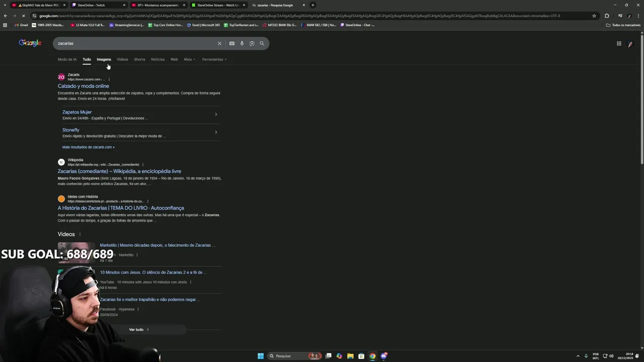Open Calzado y moda online link

[83, 86]
